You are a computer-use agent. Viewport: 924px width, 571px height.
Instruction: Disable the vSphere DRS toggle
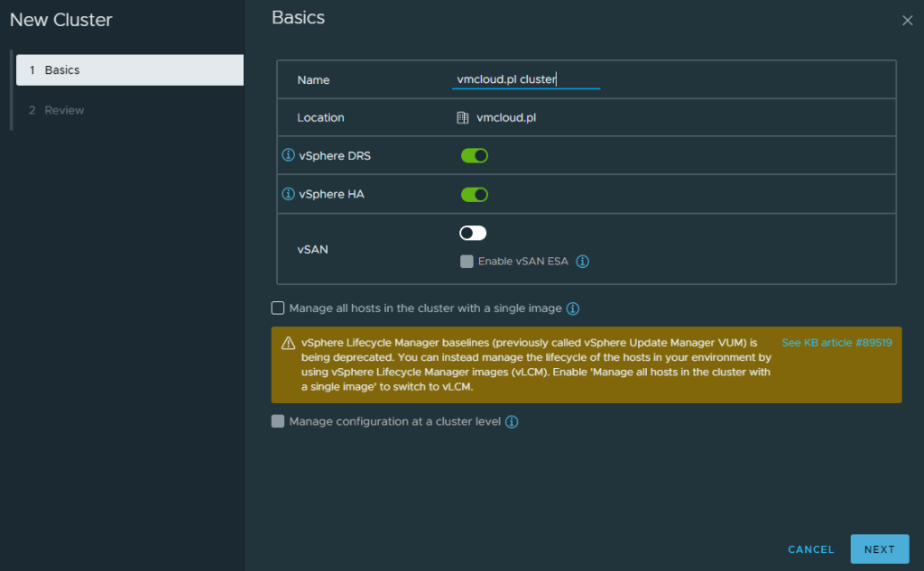(x=474, y=156)
